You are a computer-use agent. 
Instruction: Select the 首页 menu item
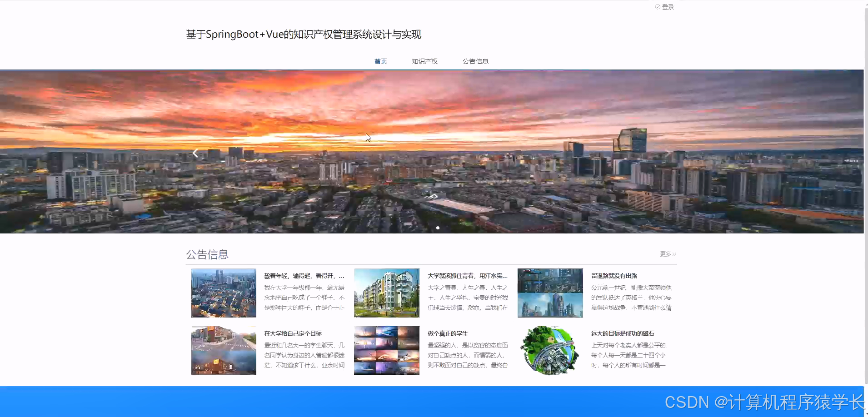380,61
